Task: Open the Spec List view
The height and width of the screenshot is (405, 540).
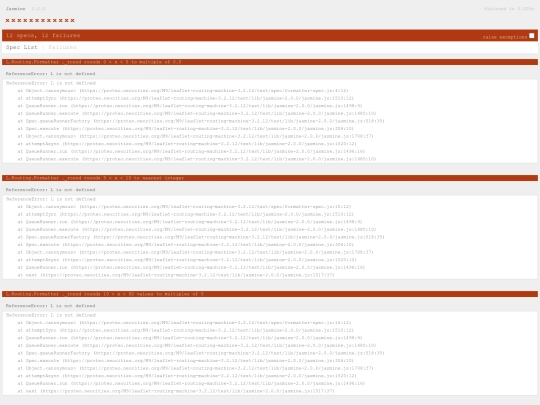Action: (21, 47)
